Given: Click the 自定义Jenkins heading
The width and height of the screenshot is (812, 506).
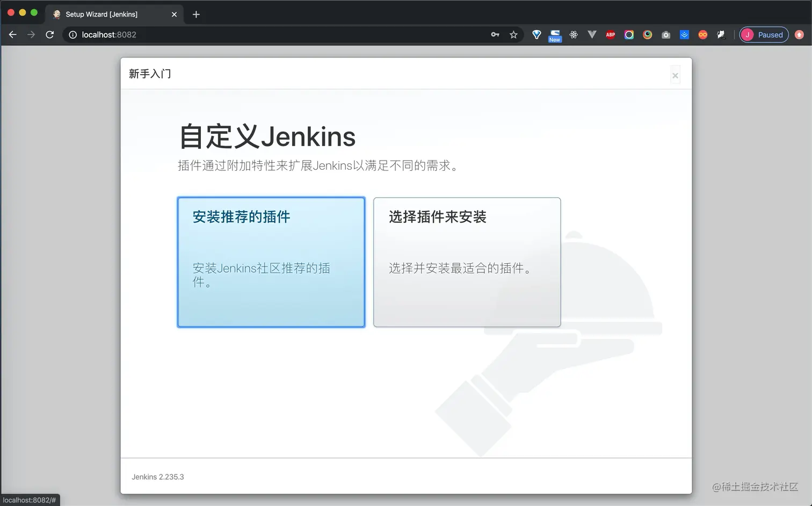Looking at the screenshot, I should (x=267, y=136).
